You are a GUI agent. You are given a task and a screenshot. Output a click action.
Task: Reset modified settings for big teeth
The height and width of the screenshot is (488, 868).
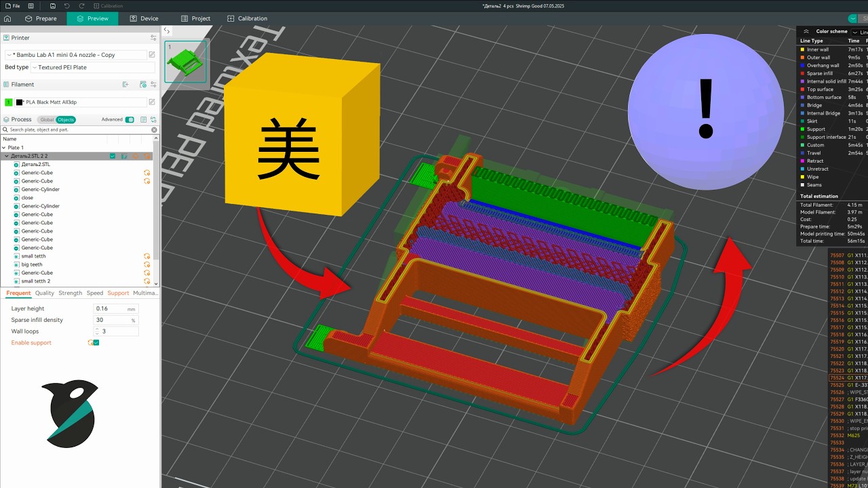pyautogui.click(x=146, y=264)
